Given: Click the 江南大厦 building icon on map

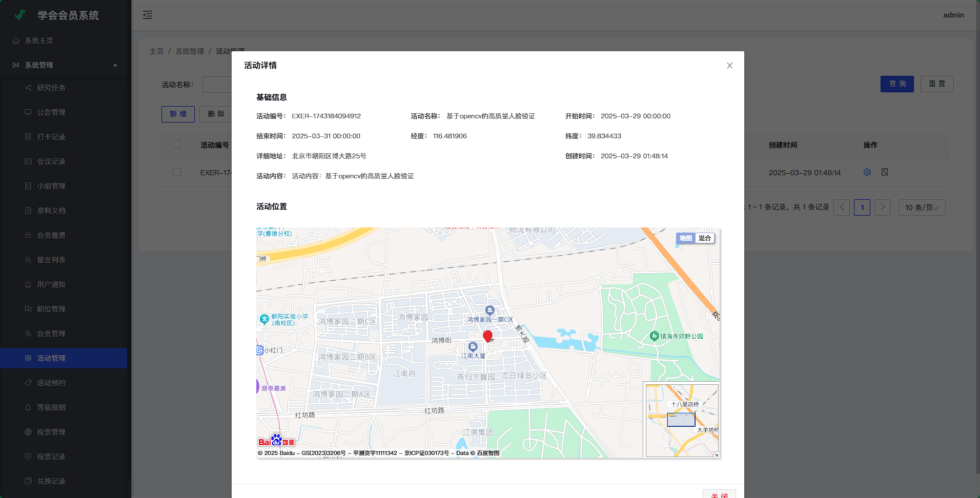Looking at the screenshot, I should [473, 347].
